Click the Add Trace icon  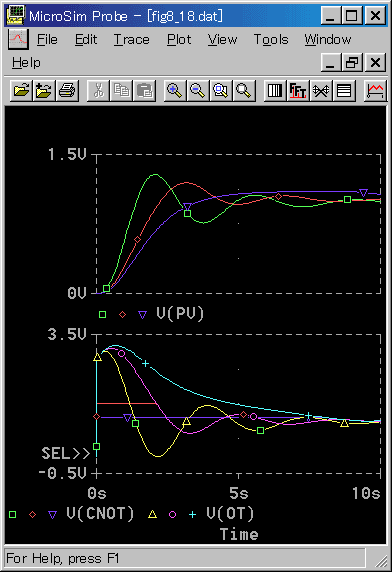[375, 90]
